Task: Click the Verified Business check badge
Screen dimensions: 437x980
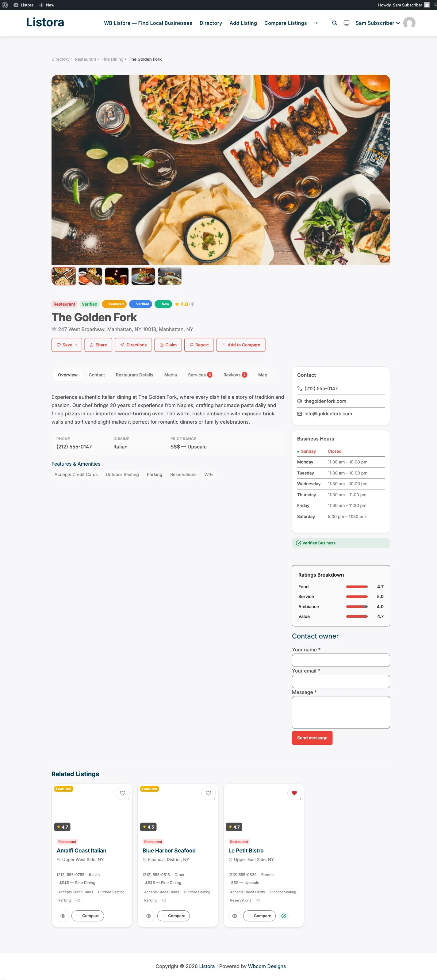Action: point(298,543)
